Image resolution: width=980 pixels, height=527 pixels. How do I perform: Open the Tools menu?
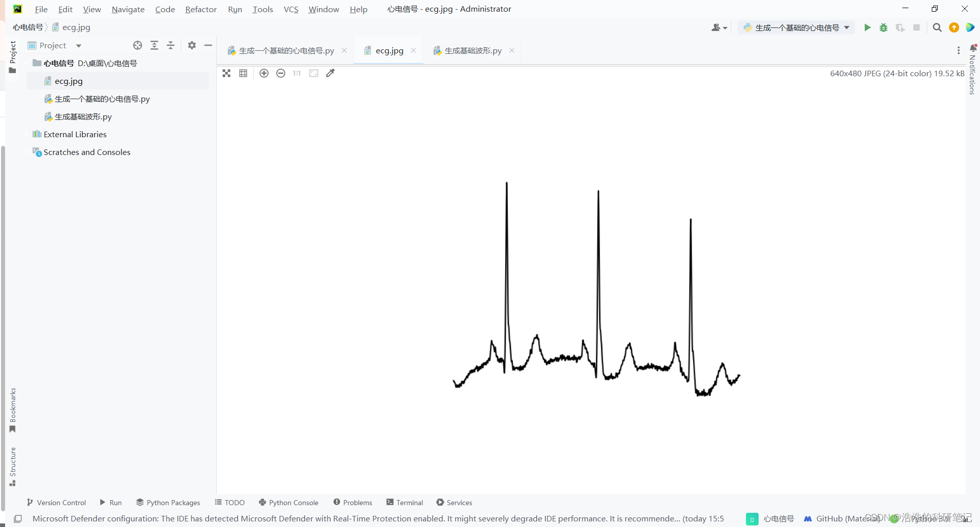263,9
